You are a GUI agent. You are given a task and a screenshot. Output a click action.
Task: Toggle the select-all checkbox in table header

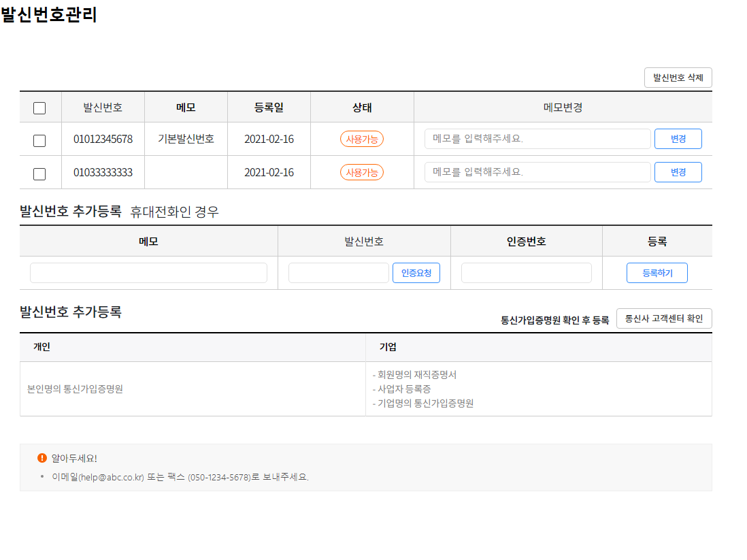coord(39,108)
